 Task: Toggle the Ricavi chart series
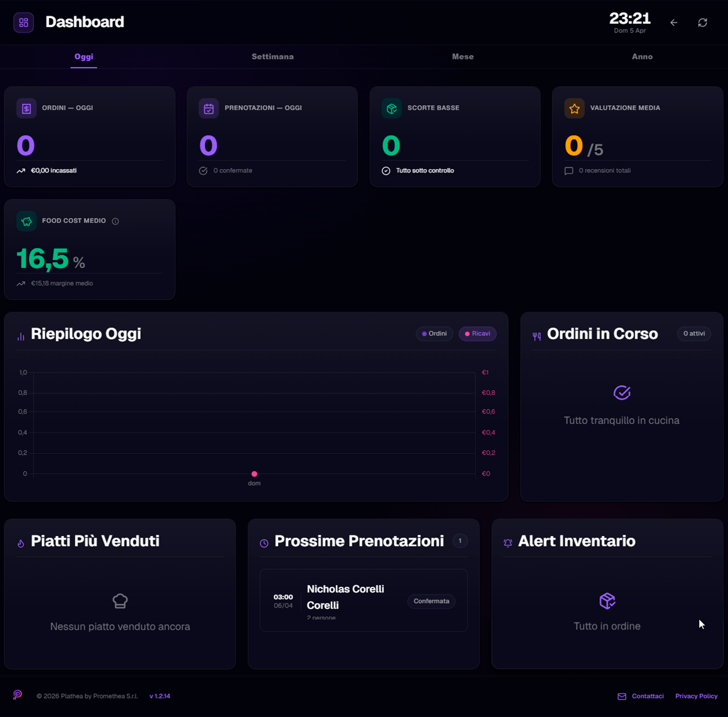click(477, 334)
